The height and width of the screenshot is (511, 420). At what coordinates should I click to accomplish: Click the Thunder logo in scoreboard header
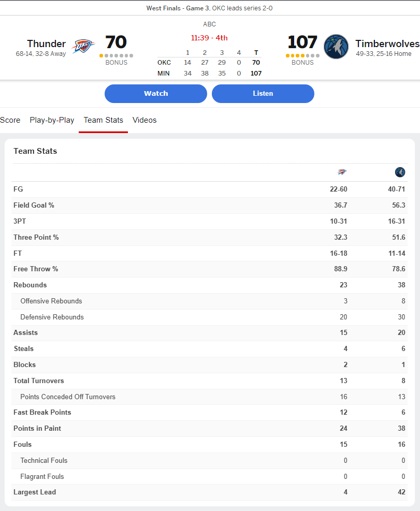pos(83,46)
